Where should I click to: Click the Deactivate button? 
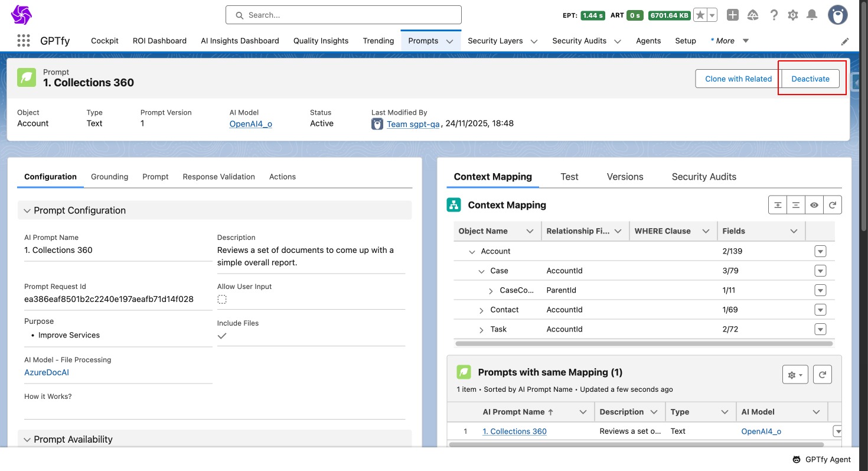click(x=810, y=79)
